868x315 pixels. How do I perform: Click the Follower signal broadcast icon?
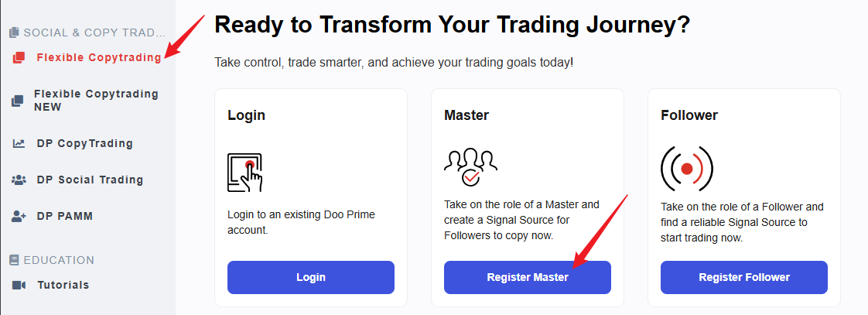click(687, 169)
